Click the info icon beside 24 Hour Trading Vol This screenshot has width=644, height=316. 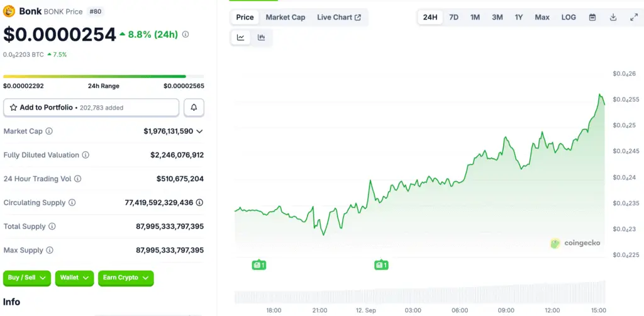[x=77, y=179]
